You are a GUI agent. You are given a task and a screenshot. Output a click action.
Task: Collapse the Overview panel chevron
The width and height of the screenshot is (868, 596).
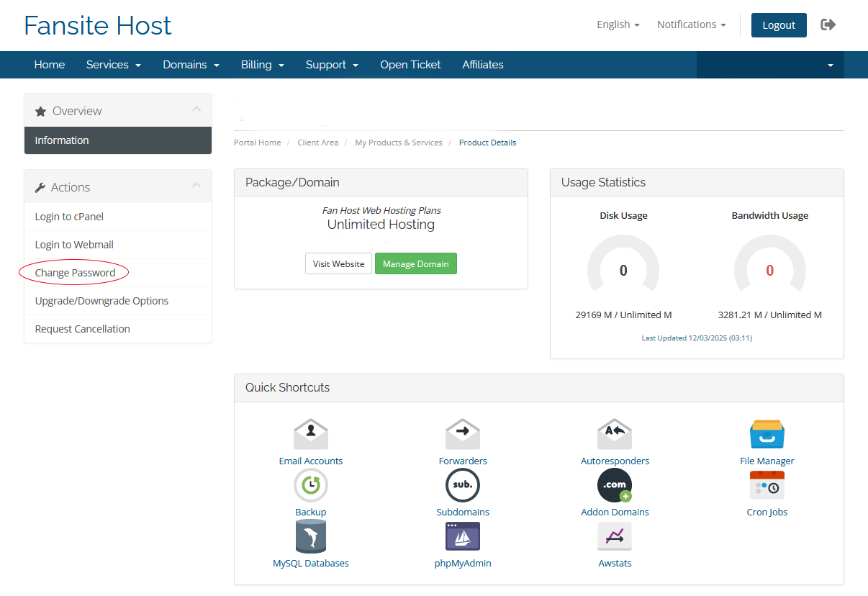click(196, 109)
